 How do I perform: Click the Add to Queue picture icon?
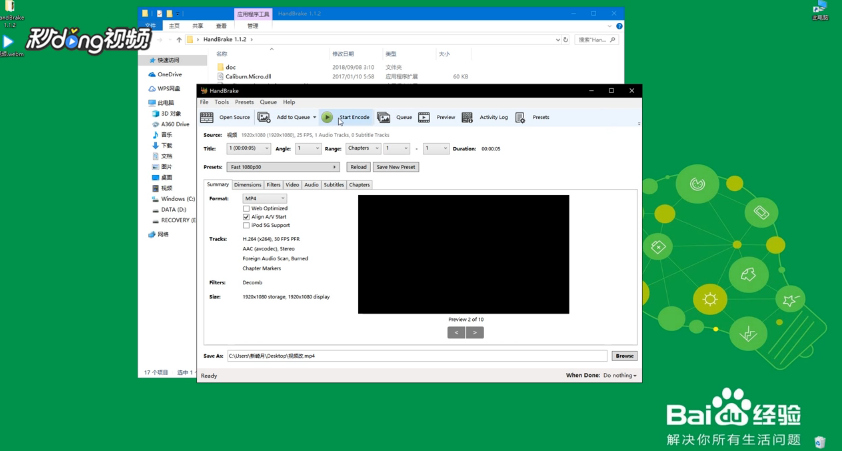coord(264,117)
